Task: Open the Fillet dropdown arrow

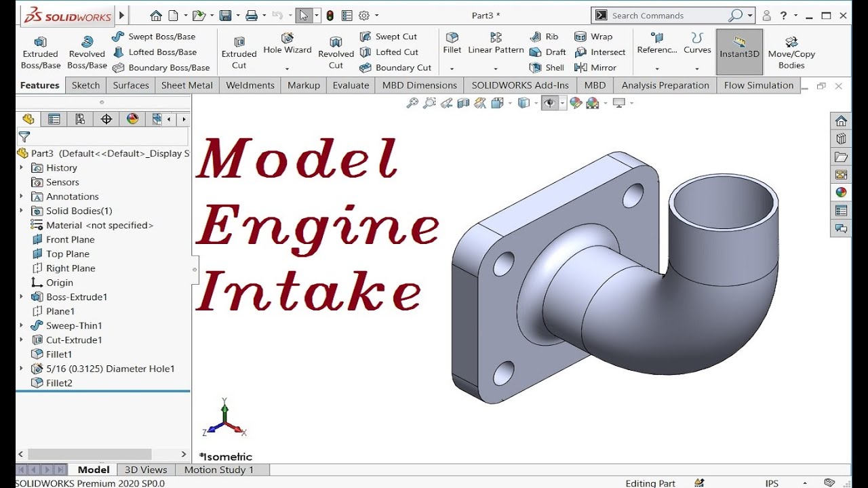Action: pyautogui.click(x=452, y=68)
